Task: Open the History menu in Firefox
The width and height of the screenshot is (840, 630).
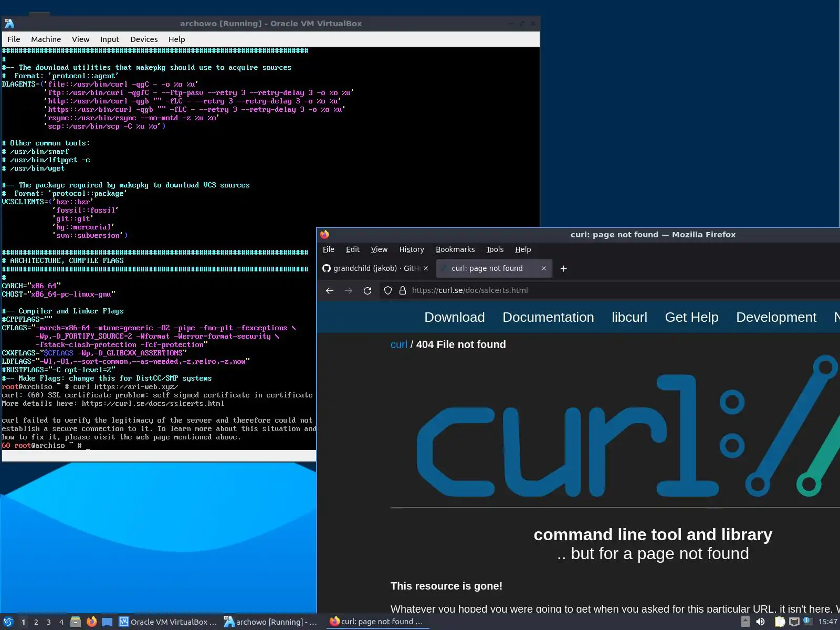Action: pyautogui.click(x=412, y=249)
